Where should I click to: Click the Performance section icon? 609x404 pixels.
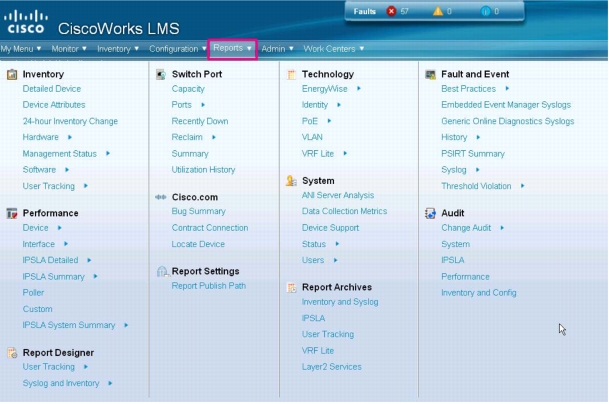point(12,213)
